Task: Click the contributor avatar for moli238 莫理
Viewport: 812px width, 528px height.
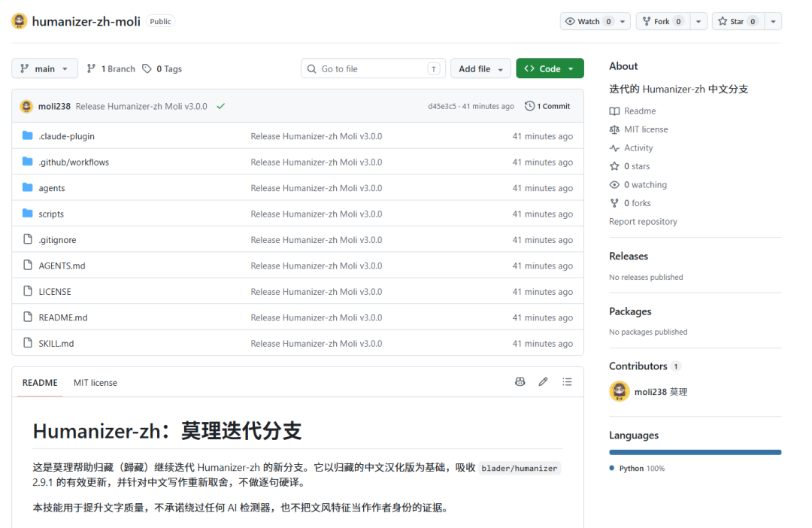Action: (620, 392)
